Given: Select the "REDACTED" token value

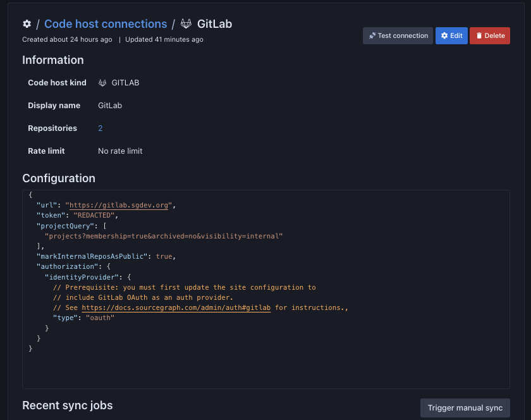Looking at the screenshot, I should [x=94, y=215].
